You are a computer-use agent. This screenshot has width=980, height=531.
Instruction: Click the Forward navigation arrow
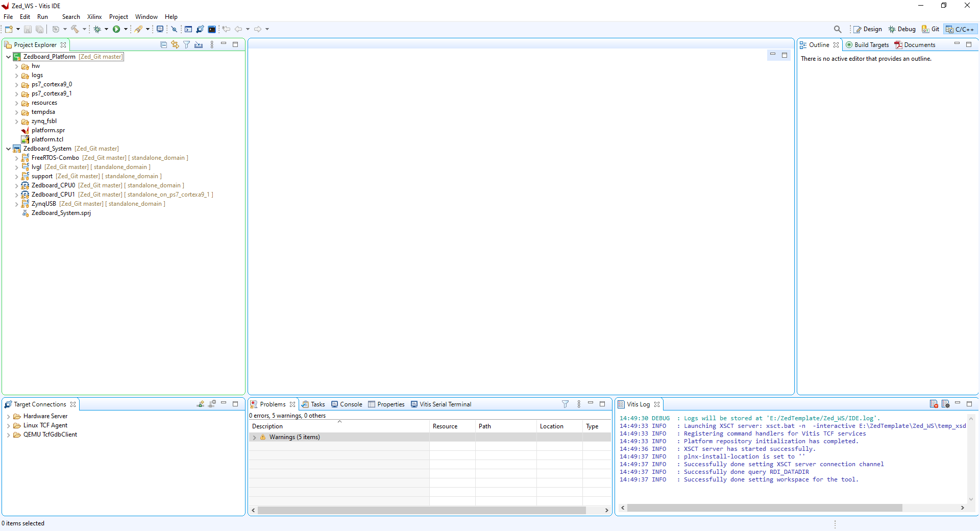pos(258,29)
